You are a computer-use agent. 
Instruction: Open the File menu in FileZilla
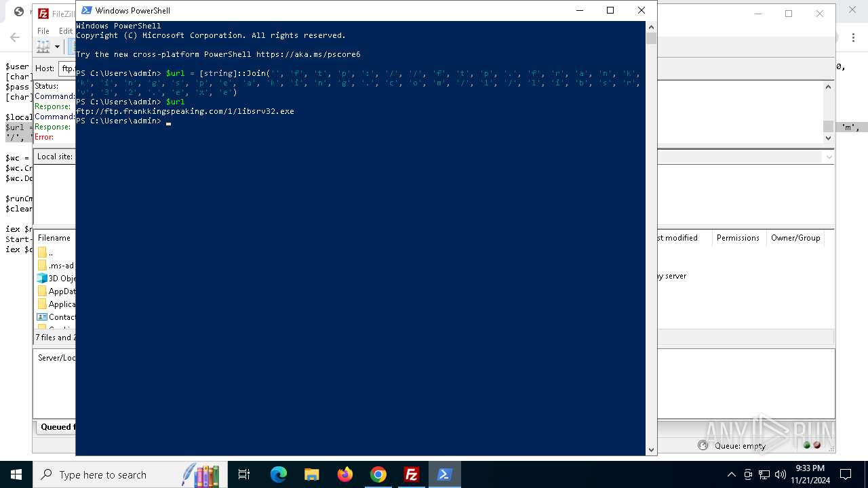pos(43,30)
